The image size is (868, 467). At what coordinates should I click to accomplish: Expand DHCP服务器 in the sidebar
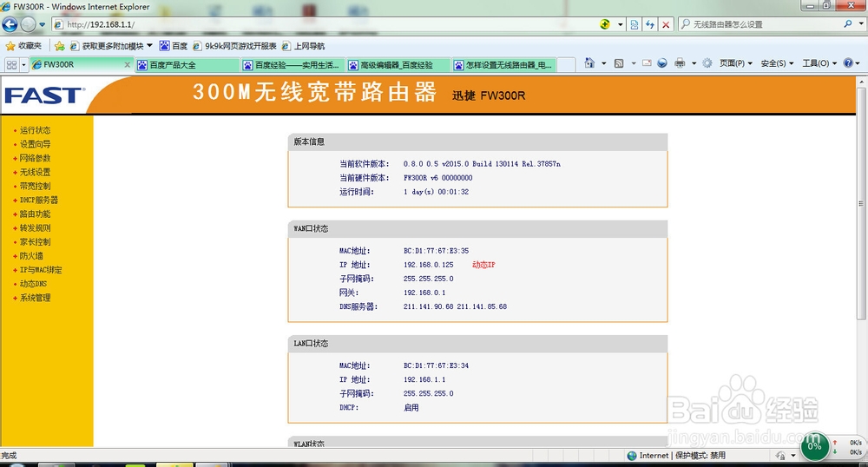click(x=39, y=200)
